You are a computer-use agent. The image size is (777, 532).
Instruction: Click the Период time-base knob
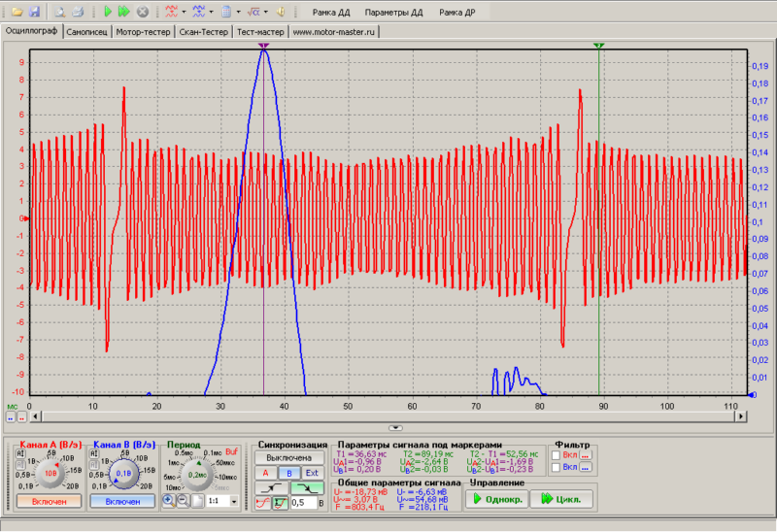(x=197, y=475)
